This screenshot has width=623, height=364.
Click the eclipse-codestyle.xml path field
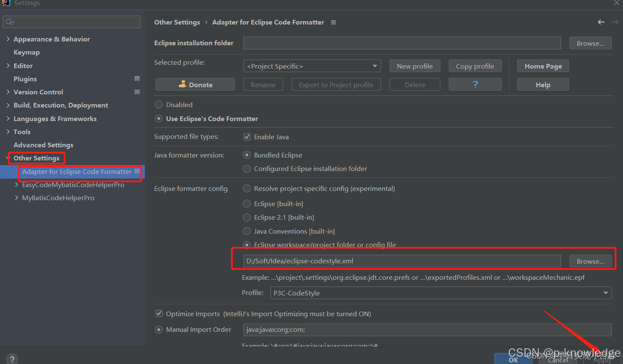pos(402,261)
